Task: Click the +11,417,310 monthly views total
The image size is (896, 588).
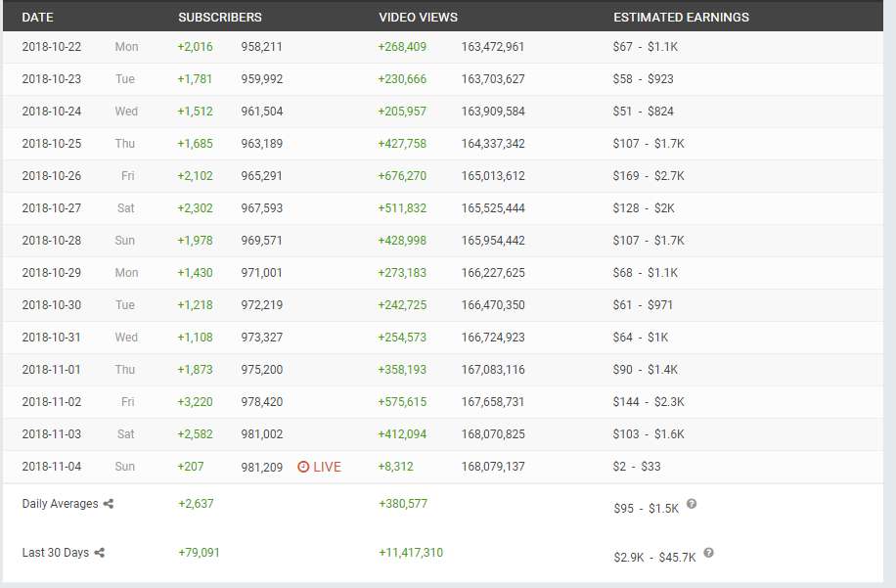Action: (x=410, y=553)
